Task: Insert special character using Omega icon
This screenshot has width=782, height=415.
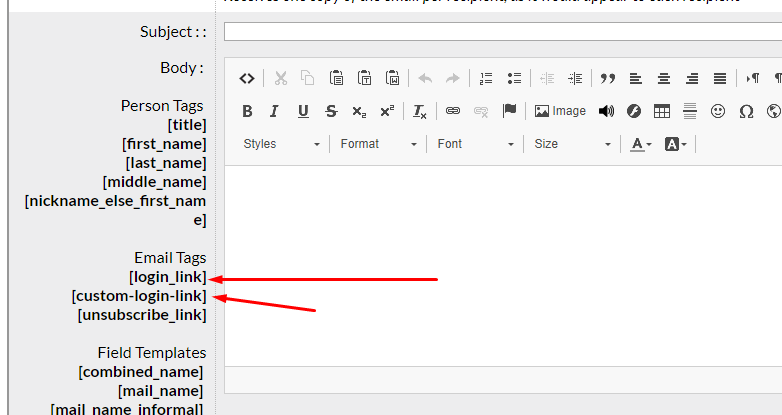Action: (746, 111)
